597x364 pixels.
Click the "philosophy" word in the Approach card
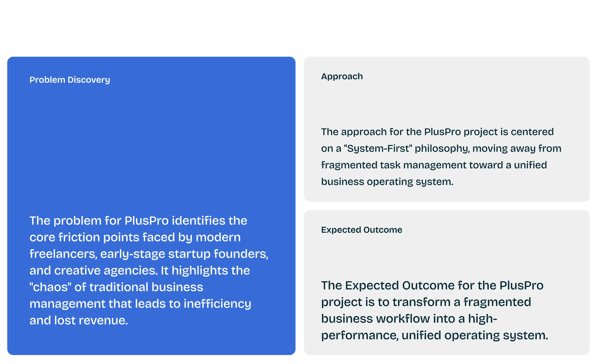pyautogui.click(x=442, y=149)
